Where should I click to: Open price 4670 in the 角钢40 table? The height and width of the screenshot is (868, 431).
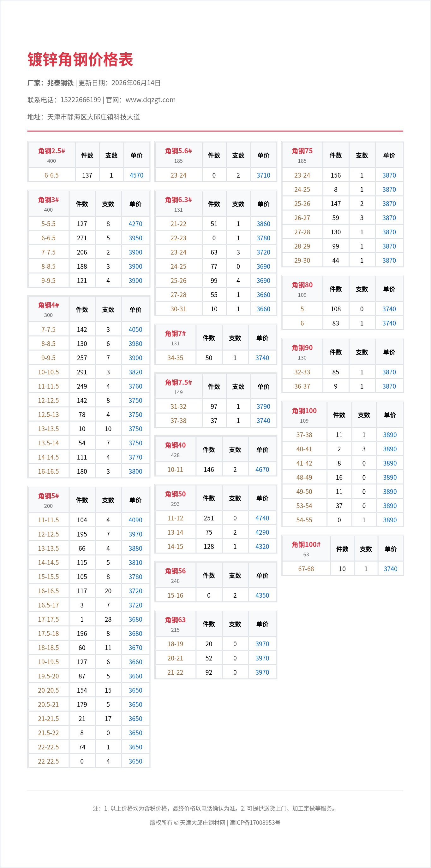pyautogui.click(x=262, y=469)
